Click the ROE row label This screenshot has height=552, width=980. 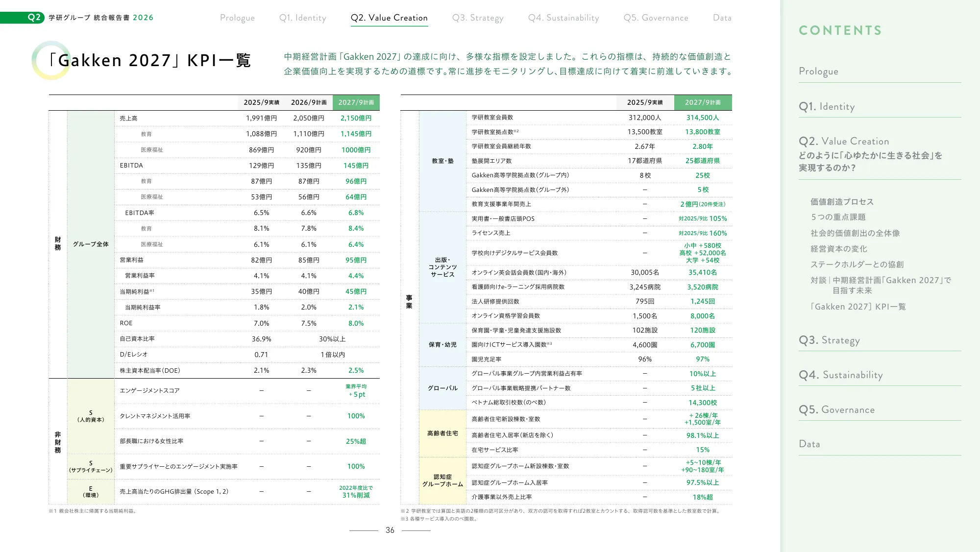click(x=126, y=323)
